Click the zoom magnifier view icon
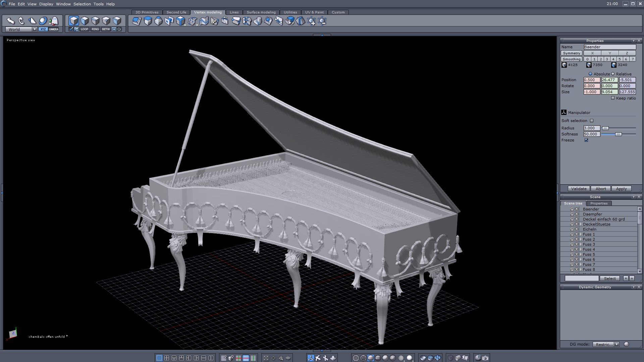644x362 pixels. click(x=281, y=358)
